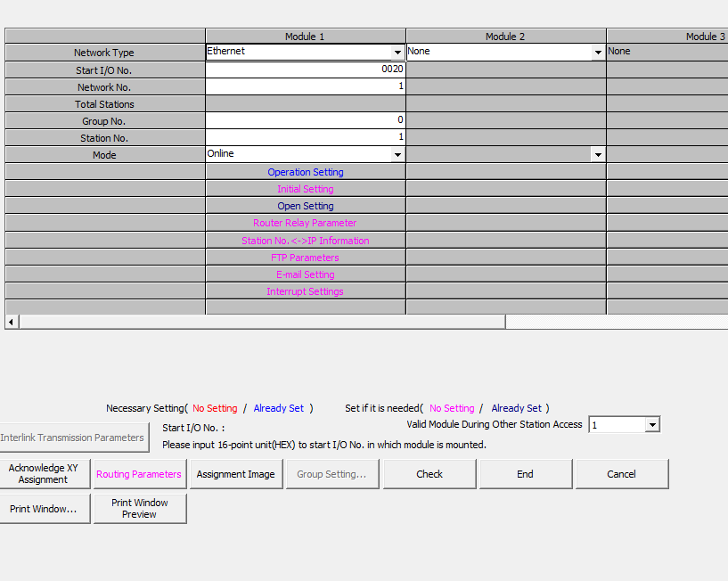Click the Cancel button

click(622, 474)
